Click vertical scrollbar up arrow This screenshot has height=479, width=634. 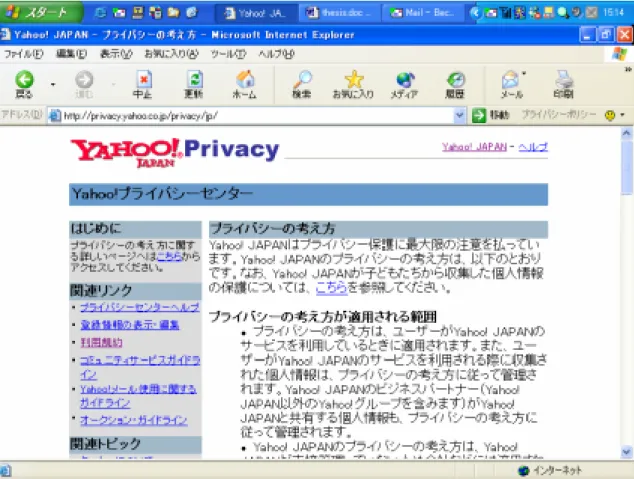[627, 133]
